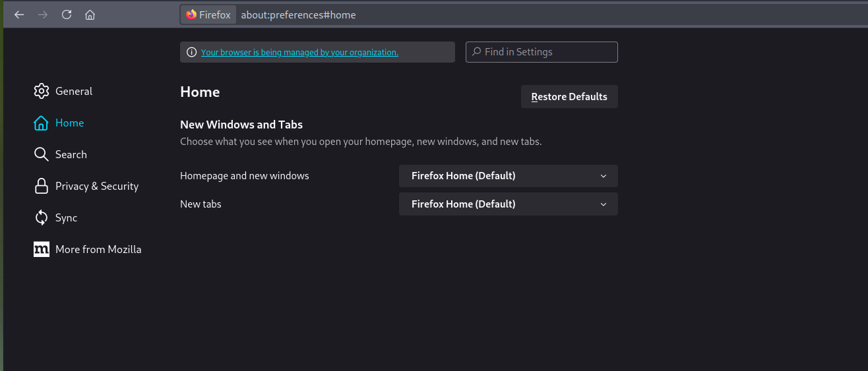Focus the Find in Settings field
Viewport: 868px width, 371px height.
click(542, 52)
